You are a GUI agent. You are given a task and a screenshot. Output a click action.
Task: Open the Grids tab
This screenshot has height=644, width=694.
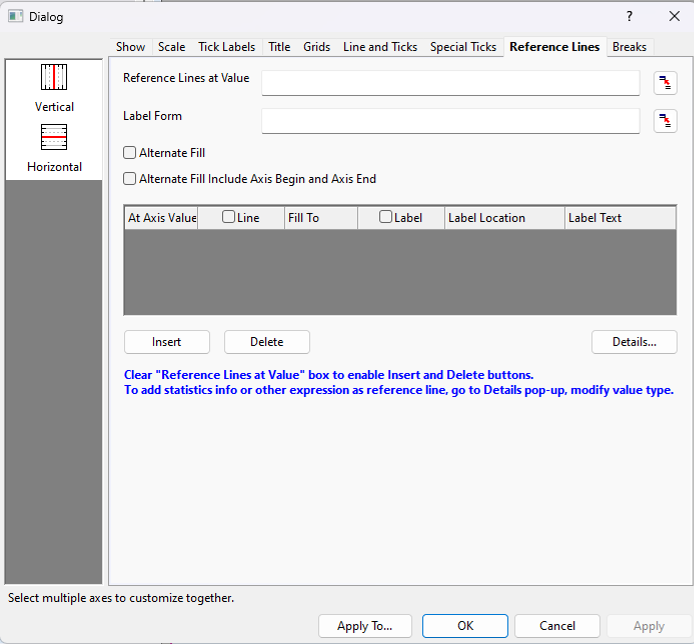pos(316,47)
